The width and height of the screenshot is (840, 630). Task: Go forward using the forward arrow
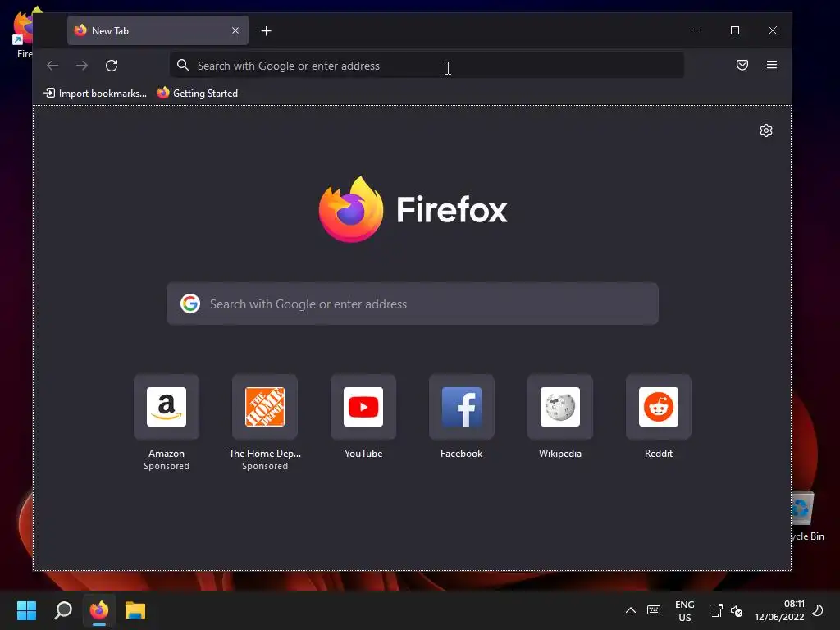[82, 66]
